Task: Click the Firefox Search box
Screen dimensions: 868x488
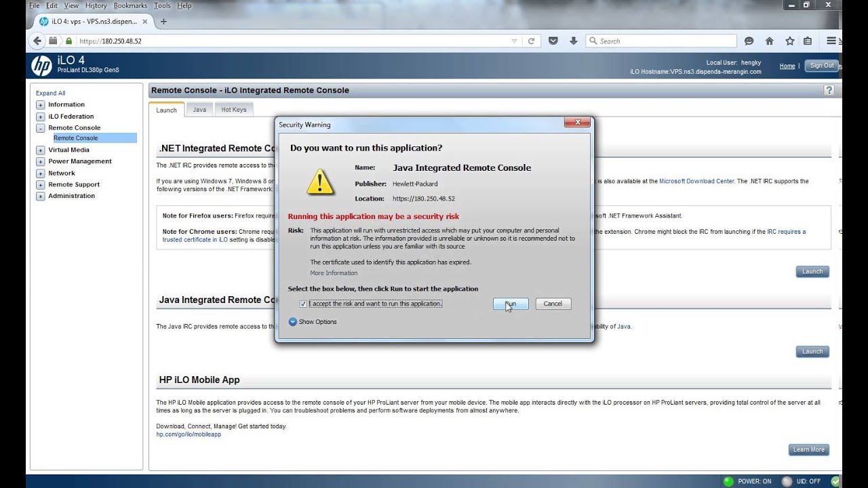Action: 661,41
